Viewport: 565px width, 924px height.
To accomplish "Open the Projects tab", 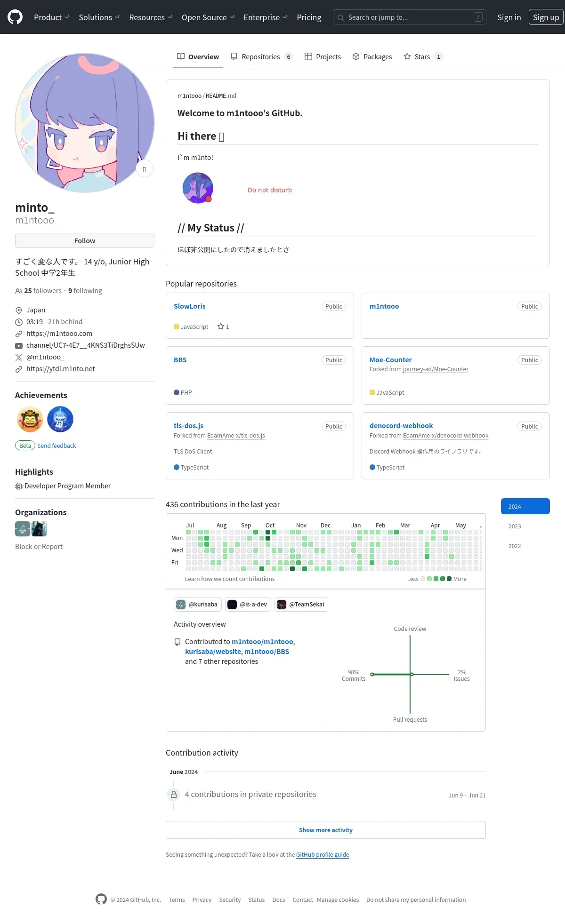I will [x=323, y=57].
